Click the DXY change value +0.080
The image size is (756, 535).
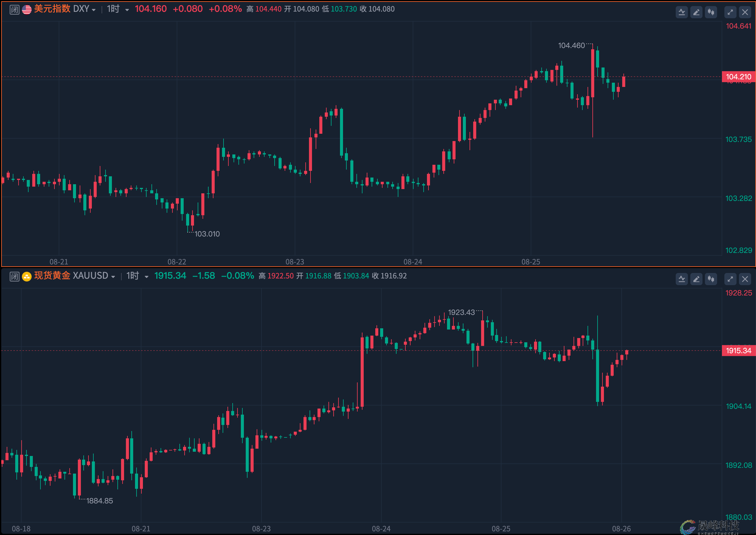[x=188, y=9]
